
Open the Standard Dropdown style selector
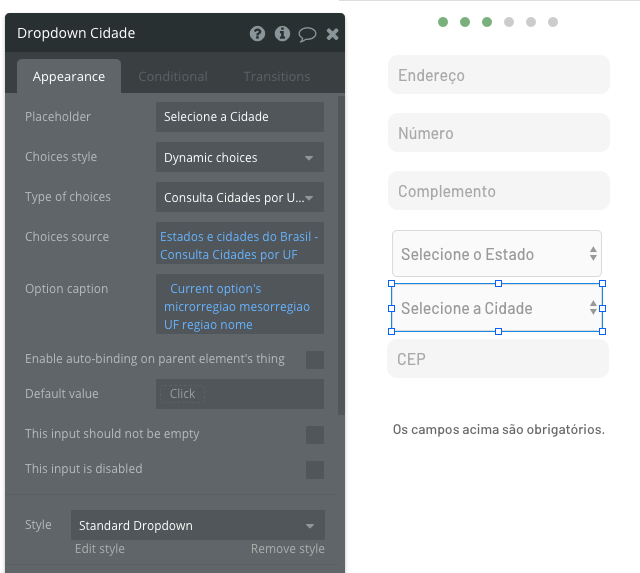[198, 525]
